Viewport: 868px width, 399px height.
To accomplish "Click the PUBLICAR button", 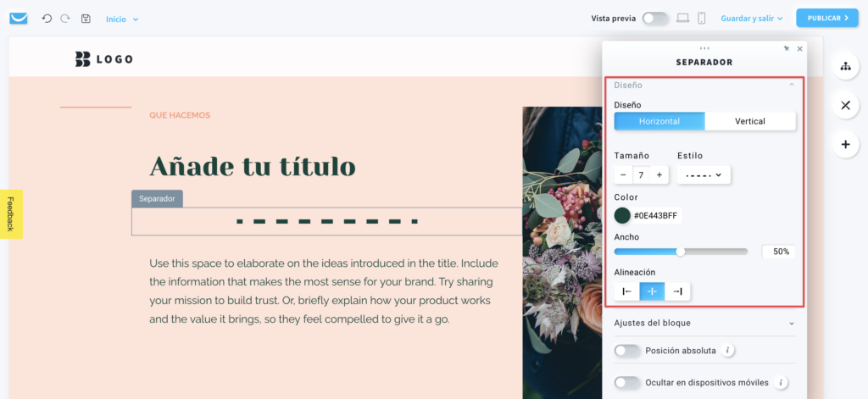I will point(827,19).
